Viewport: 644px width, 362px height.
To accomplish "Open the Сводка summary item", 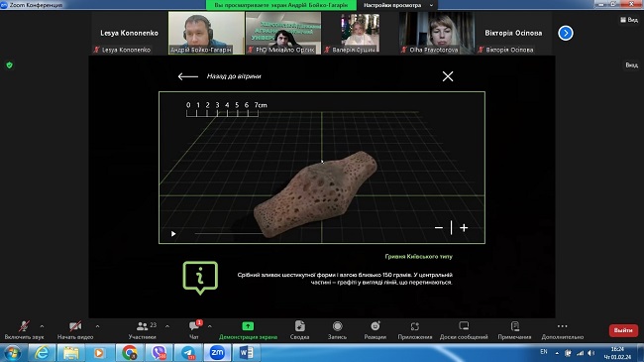I will [300, 330].
